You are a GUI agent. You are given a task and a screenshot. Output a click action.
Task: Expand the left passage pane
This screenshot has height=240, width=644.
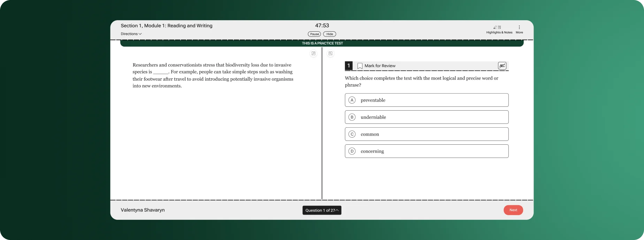pyautogui.click(x=314, y=54)
